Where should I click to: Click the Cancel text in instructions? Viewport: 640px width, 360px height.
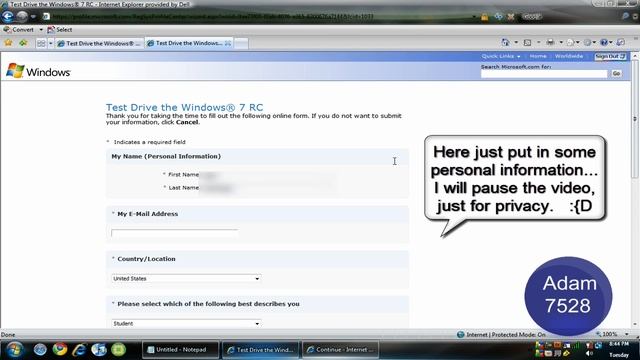click(187, 122)
